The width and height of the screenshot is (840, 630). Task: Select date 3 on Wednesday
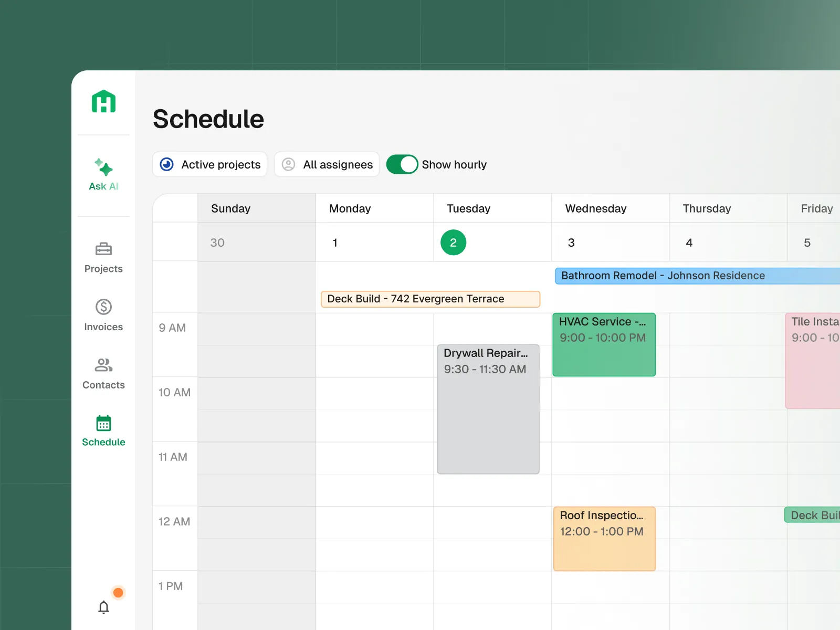tap(571, 243)
